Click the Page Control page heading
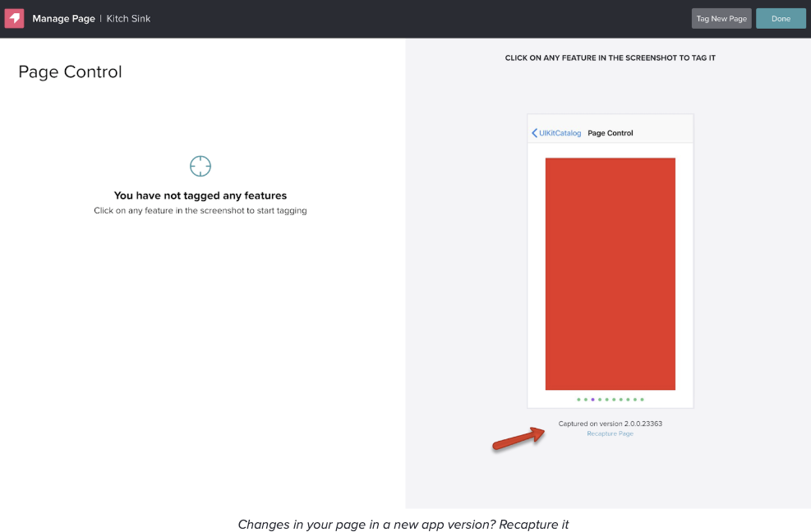The width and height of the screenshot is (811, 532). click(71, 71)
